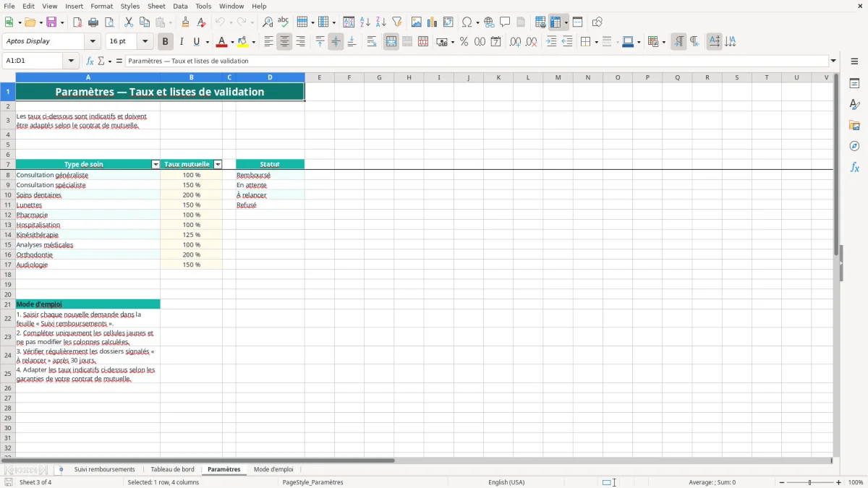Image resolution: width=868 pixels, height=488 pixels.
Task: Select row 7 header
Action: point(8,165)
